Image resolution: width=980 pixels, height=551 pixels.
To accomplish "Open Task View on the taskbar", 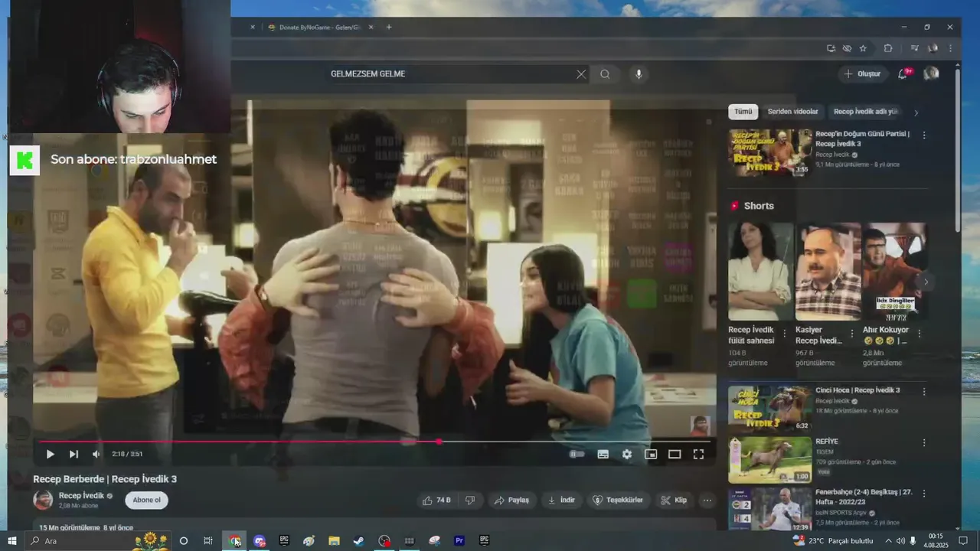I will click(x=207, y=540).
